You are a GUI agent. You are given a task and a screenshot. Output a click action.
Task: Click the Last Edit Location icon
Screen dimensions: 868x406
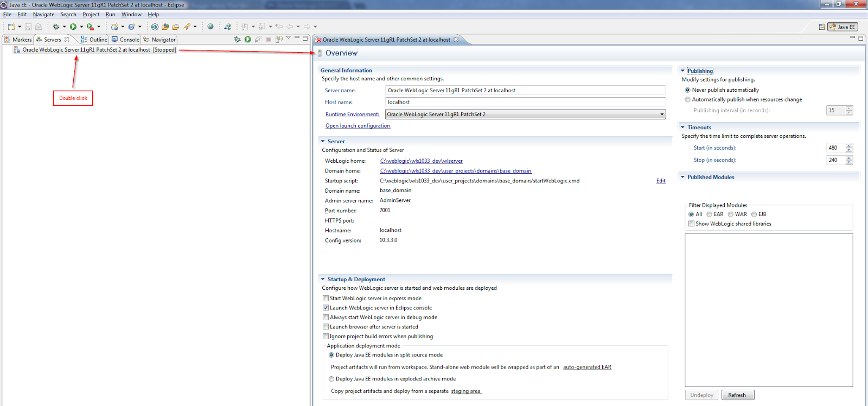pos(279,27)
